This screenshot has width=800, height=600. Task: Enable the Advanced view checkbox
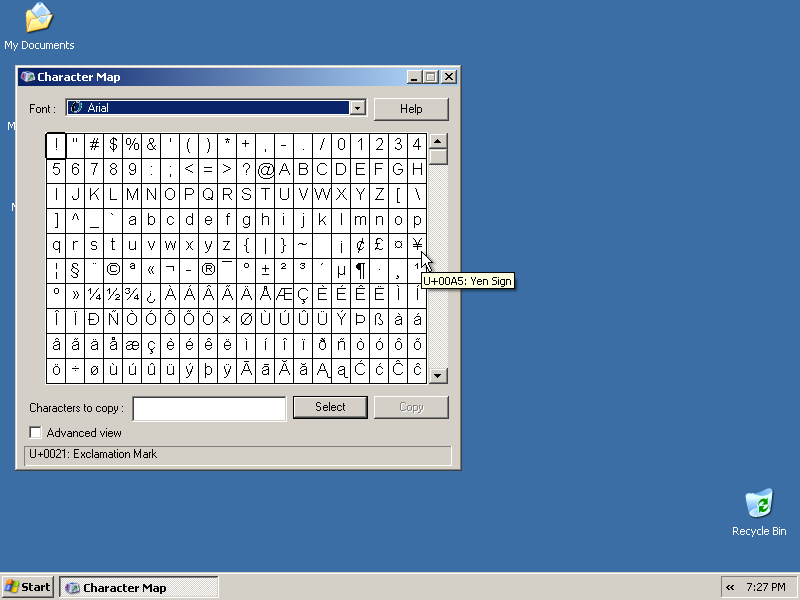(36, 433)
